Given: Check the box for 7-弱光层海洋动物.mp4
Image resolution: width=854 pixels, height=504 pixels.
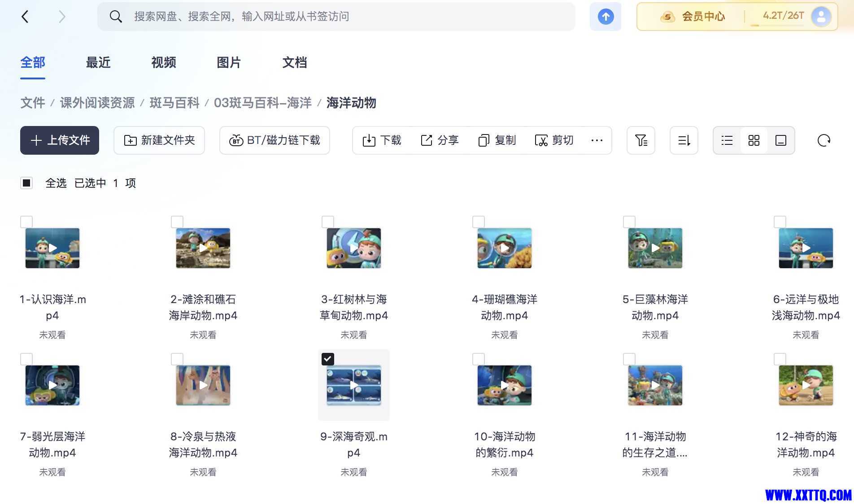Looking at the screenshot, I should 26,359.
